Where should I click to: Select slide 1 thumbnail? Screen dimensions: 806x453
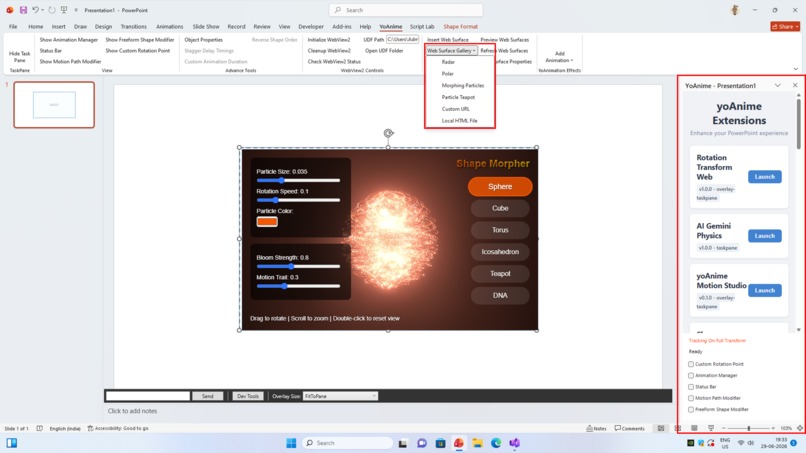(54, 104)
